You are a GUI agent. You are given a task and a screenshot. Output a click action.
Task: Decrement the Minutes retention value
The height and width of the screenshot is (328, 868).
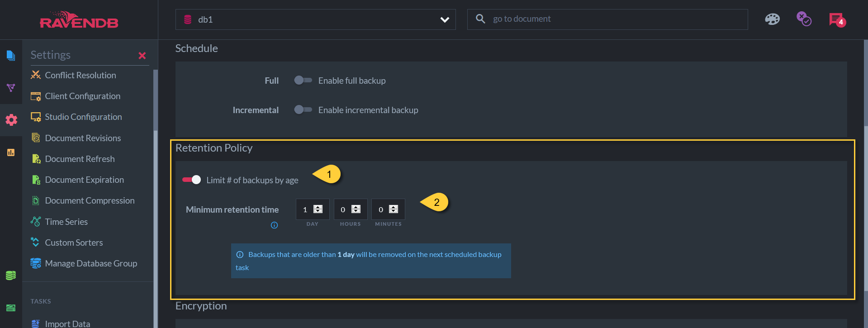[x=394, y=211]
